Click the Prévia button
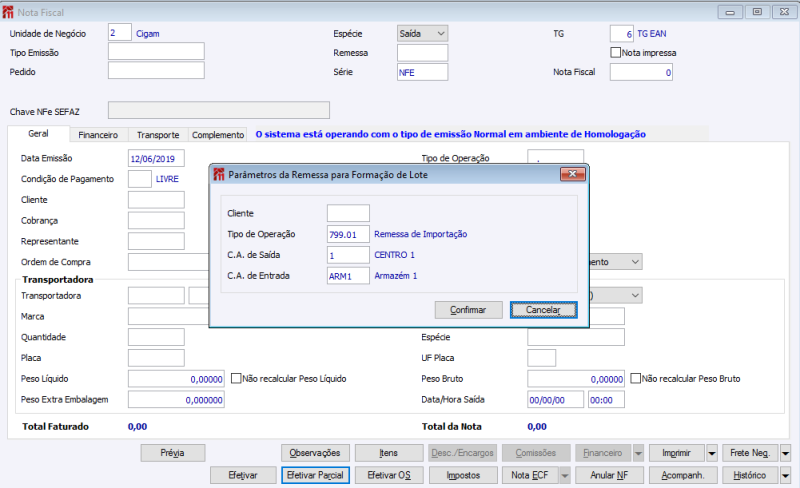800x488 pixels. tap(172, 453)
